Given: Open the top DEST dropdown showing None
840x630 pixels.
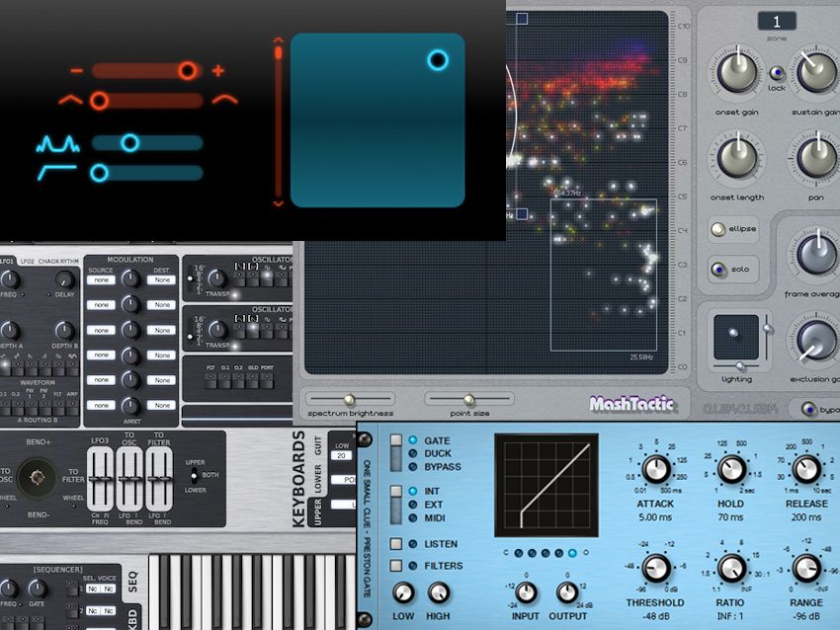Looking at the screenshot, I should [x=161, y=279].
